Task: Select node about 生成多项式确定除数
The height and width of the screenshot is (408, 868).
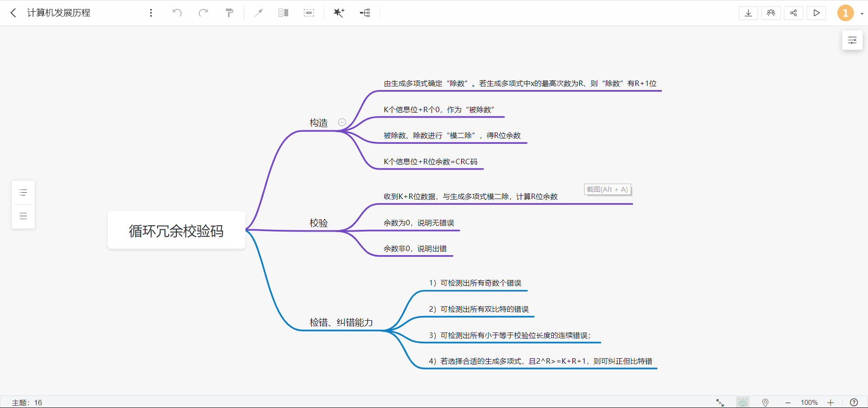Action: [x=520, y=84]
